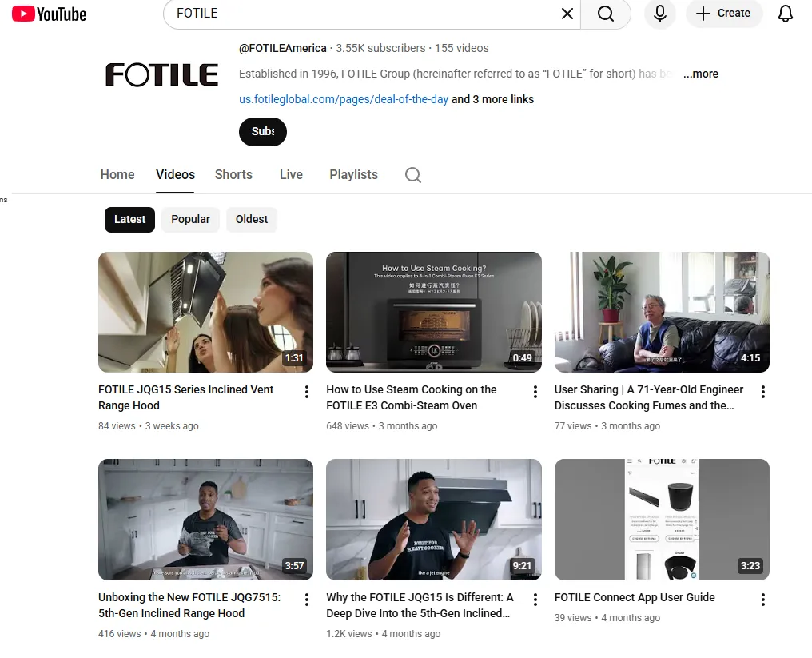Sort videos by Popular
The width and height of the screenshot is (812, 658).
pyautogui.click(x=190, y=220)
